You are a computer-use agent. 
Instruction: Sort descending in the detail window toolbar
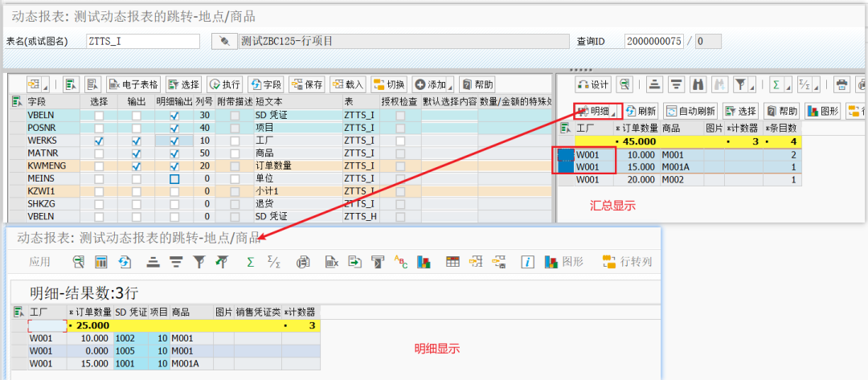(175, 262)
